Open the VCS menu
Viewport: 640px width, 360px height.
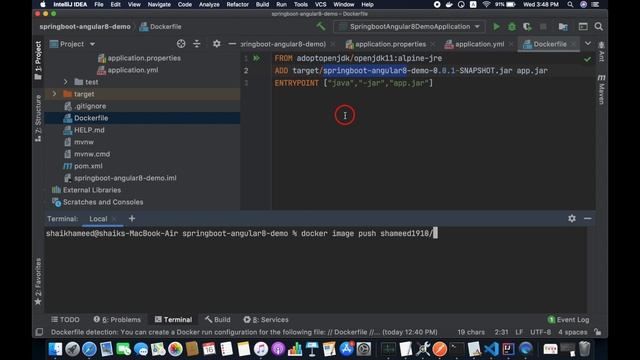320,4
